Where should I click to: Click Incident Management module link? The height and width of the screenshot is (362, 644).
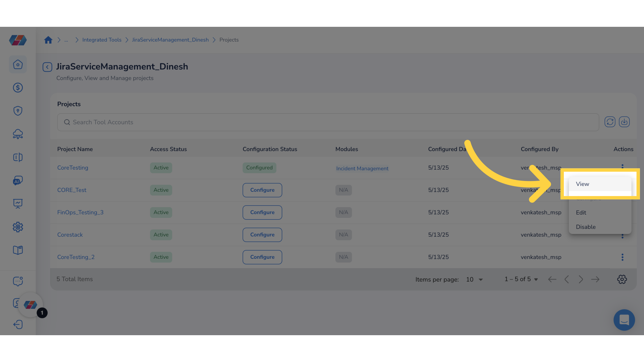(x=362, y=169)
